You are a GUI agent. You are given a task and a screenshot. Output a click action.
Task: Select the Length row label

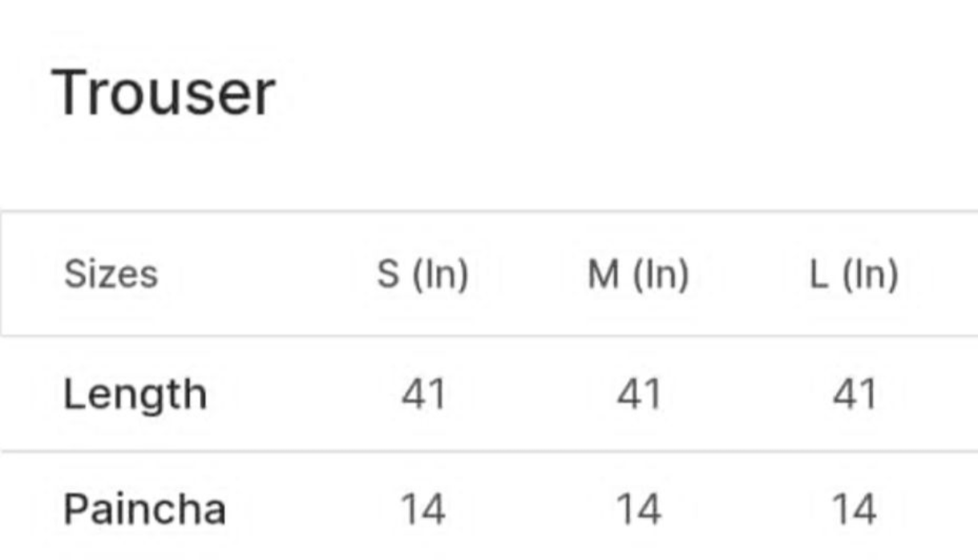135,395
